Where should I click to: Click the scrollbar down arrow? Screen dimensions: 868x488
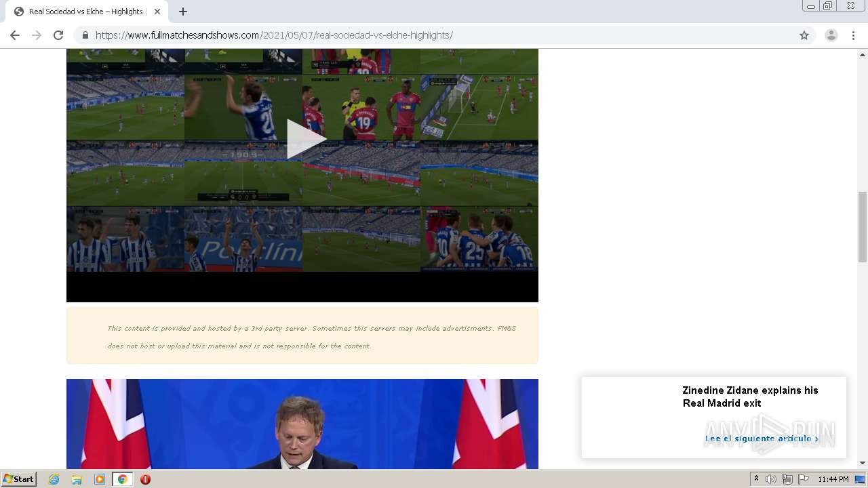[x=863, y=463]
